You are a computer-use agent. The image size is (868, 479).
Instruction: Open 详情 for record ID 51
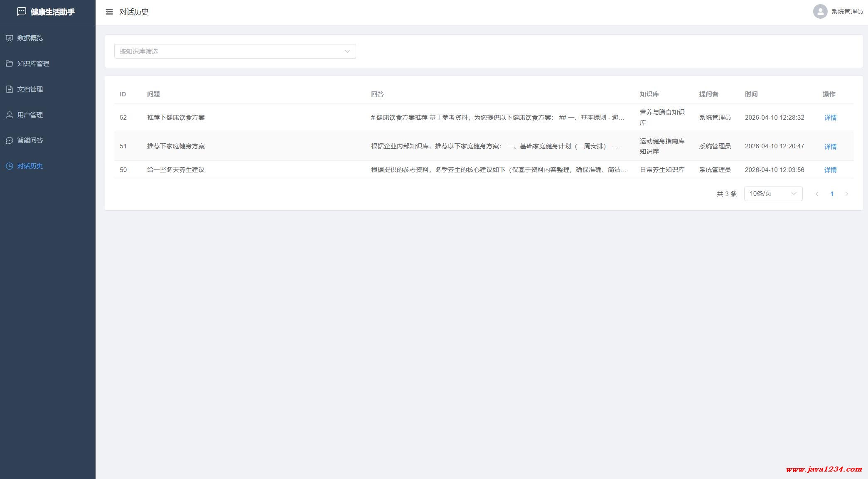830,147
